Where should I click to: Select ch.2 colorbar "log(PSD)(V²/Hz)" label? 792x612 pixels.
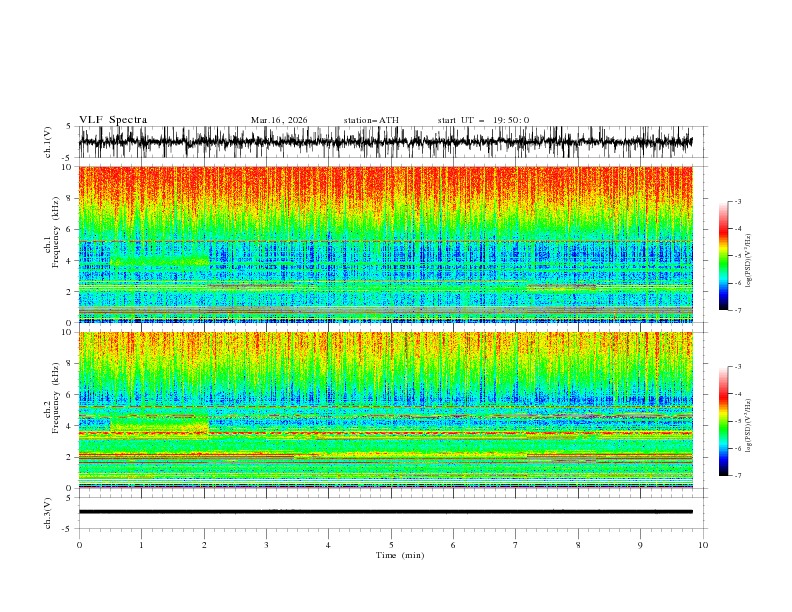point(748,426)
